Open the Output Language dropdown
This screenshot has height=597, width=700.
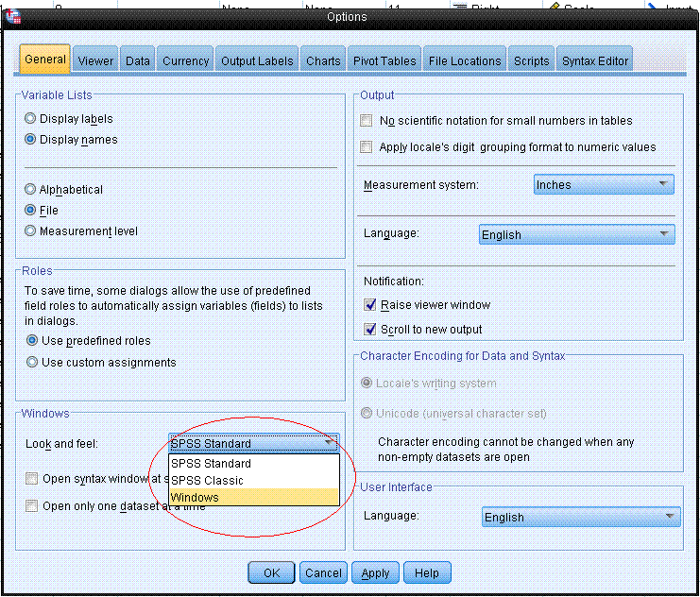pyautogui.click(x=576, y=235)
